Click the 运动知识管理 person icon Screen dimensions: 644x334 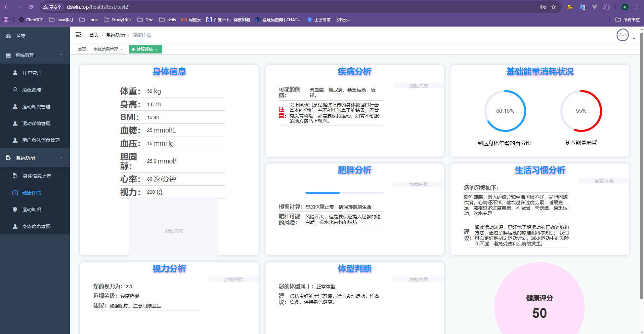[x=15, y=107]
